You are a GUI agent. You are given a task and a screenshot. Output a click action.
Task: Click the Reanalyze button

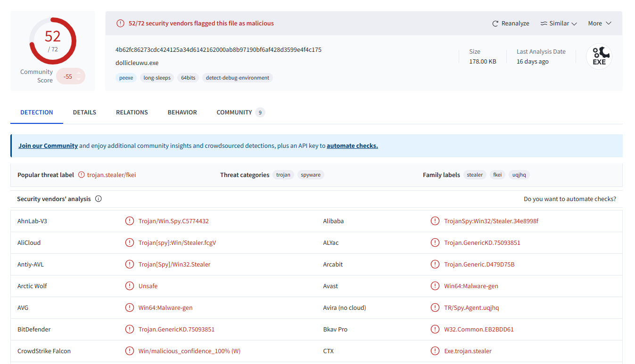[511, 24]
